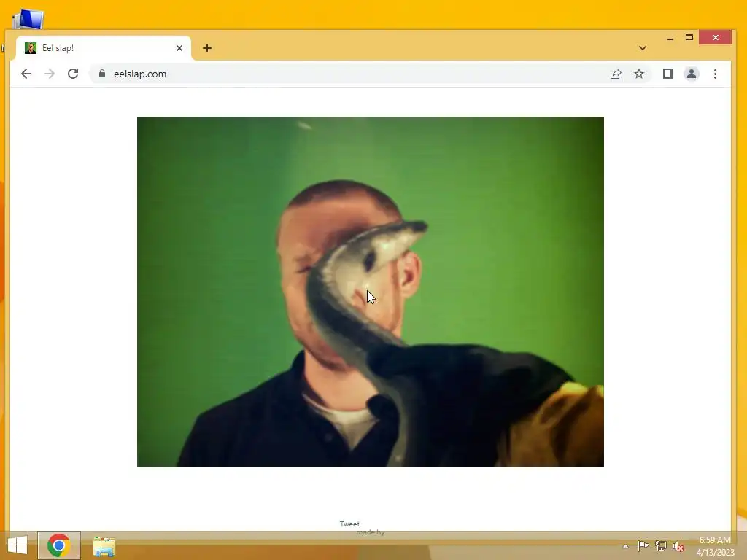Open the Action Center flag icon
Screen dimensions: 747x560
[643, 545]
